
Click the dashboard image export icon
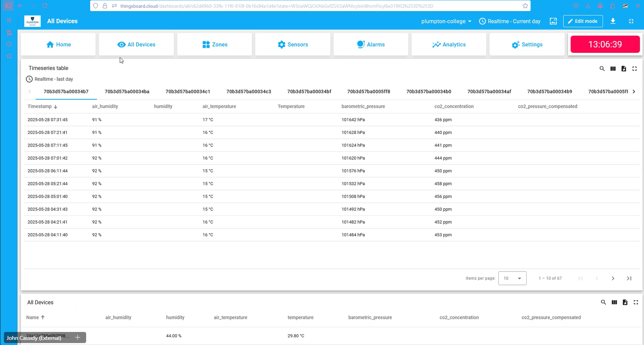[x=553, y=21]
